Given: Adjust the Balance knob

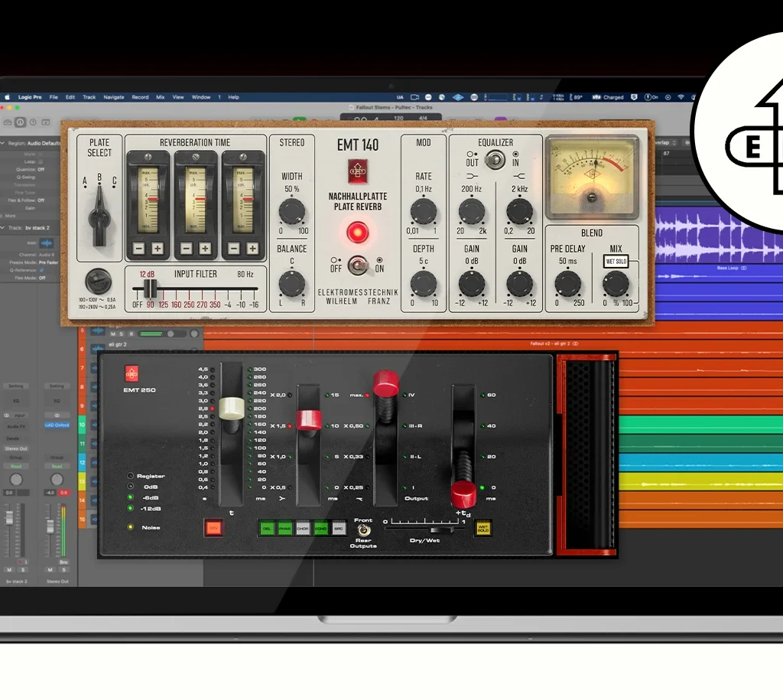Looking at the screenshot, I should (291, 283).
